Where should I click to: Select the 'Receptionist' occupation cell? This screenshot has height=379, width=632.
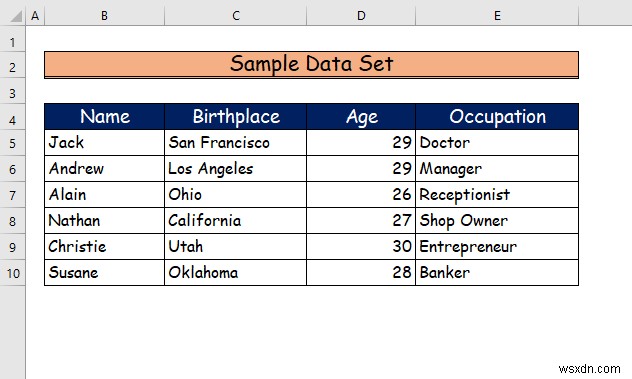coord(497,195)
